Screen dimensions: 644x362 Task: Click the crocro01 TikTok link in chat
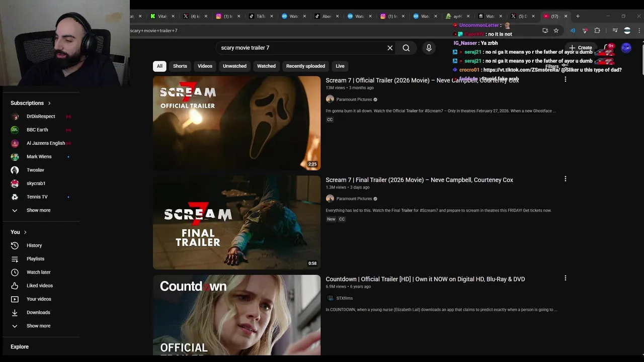521,70
